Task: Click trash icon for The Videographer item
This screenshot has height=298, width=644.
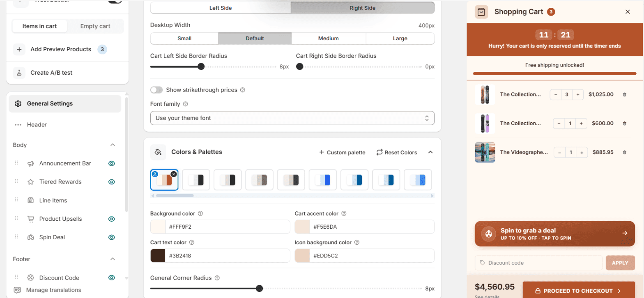Action: click(625, 152)
